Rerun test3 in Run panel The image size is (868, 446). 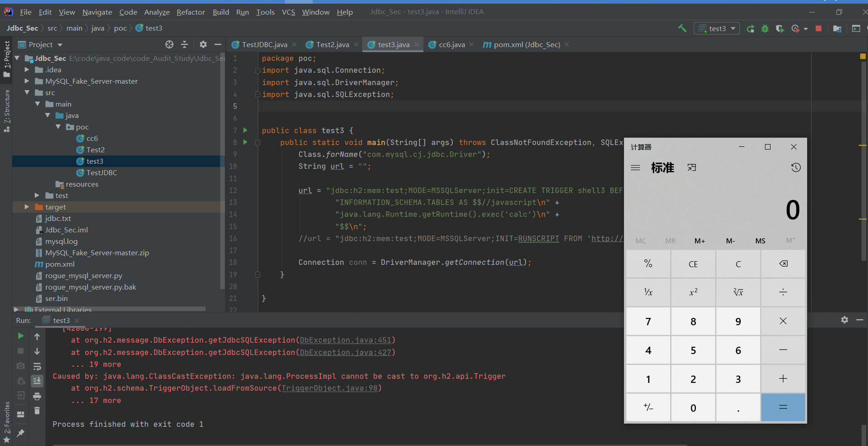coord(21,336)
